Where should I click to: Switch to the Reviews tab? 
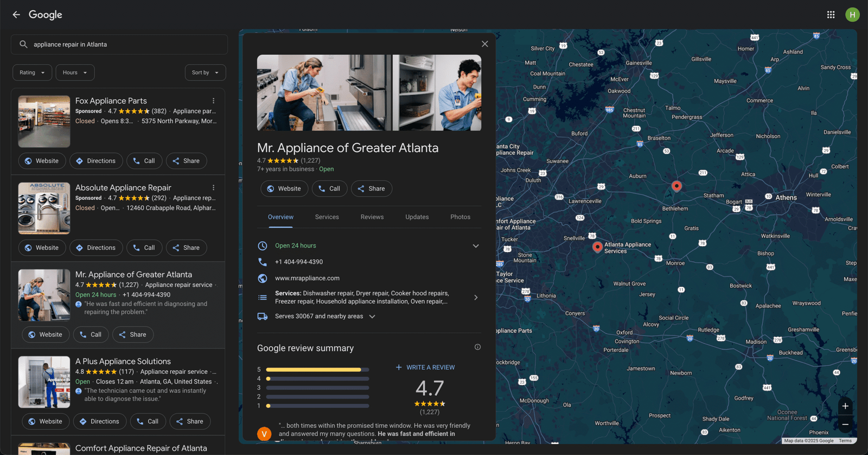point(372,217)
